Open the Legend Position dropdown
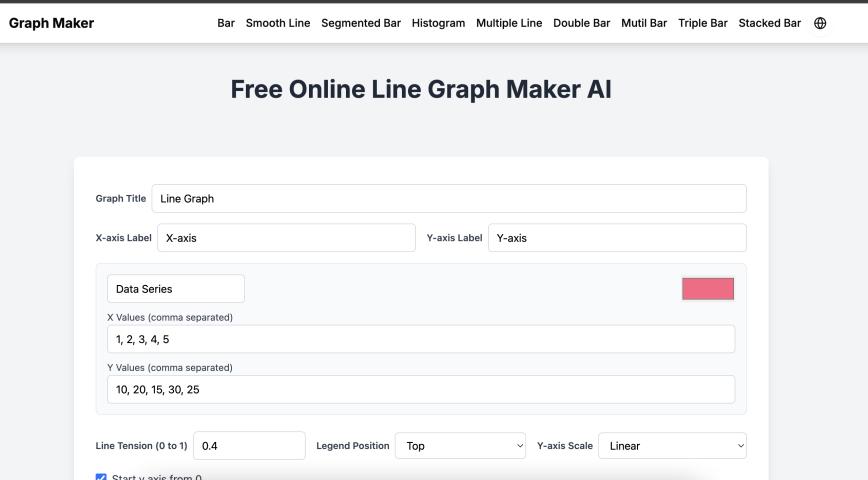The width and height of the screenshot is (868, 480). [460, 446]
